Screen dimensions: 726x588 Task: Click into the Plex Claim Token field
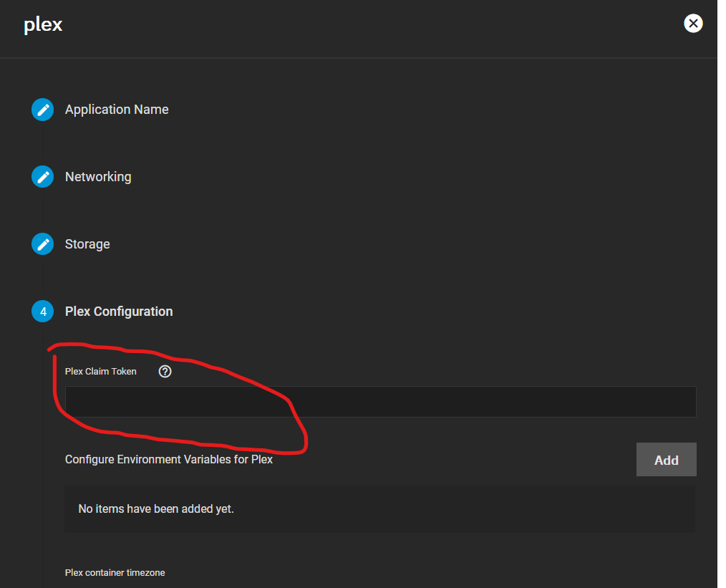tap(381, 401)
